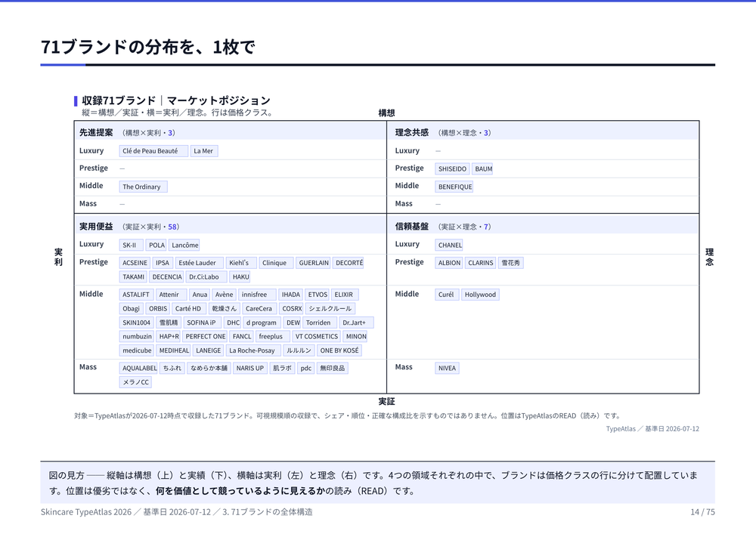
Task: Click the Obagi brand tag
Action: point(131,309)
